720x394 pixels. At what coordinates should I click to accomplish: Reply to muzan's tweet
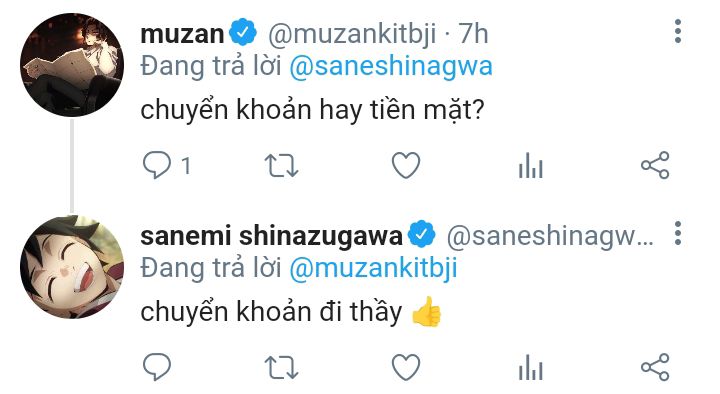[x=157, y=165]
